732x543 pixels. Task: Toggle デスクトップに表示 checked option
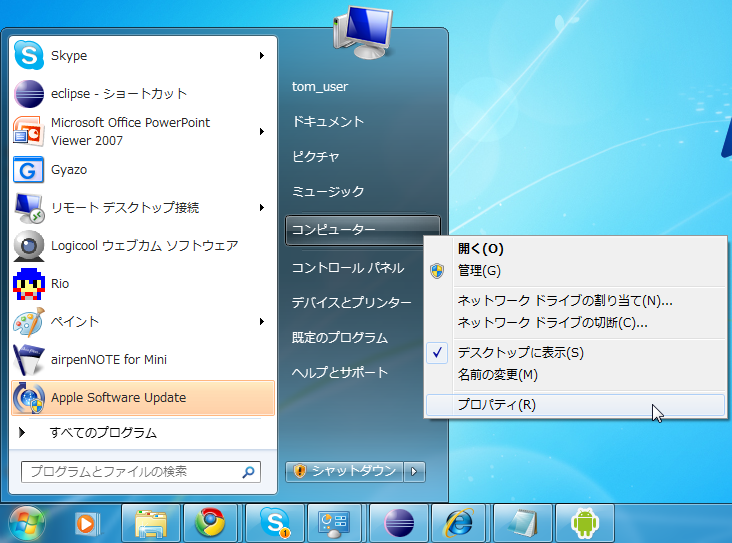click(520, 353)
